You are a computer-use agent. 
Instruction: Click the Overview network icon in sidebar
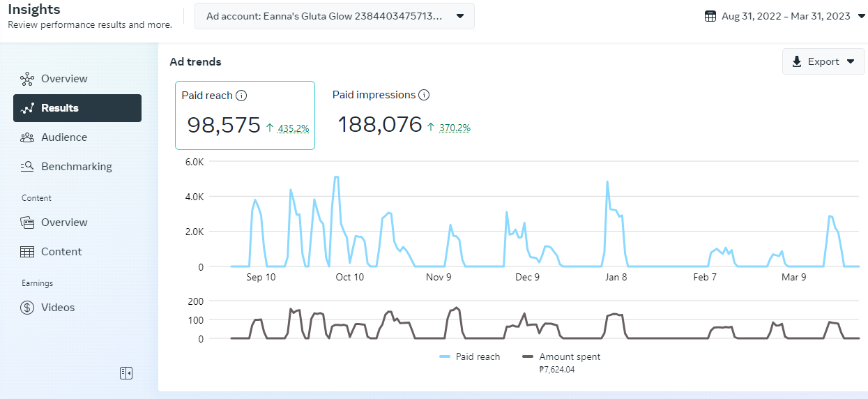(27, 79)
